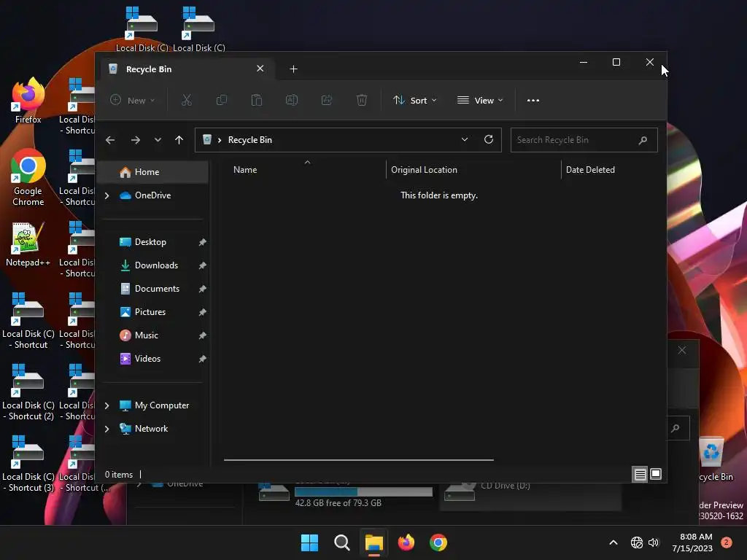The height and width of the screenshot is (560, 747).
Task: Select Home in navigation pane
Action: click(x=152, y=172)
